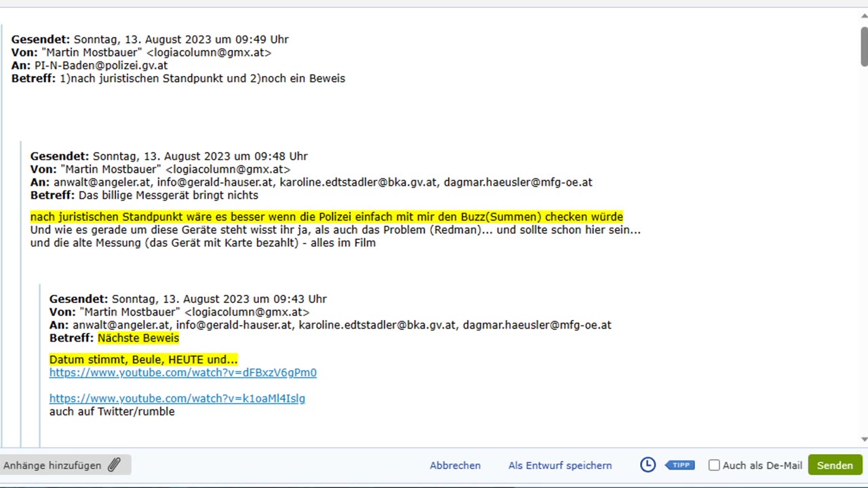Click the scrollbar down arrow

coord(864,439)
